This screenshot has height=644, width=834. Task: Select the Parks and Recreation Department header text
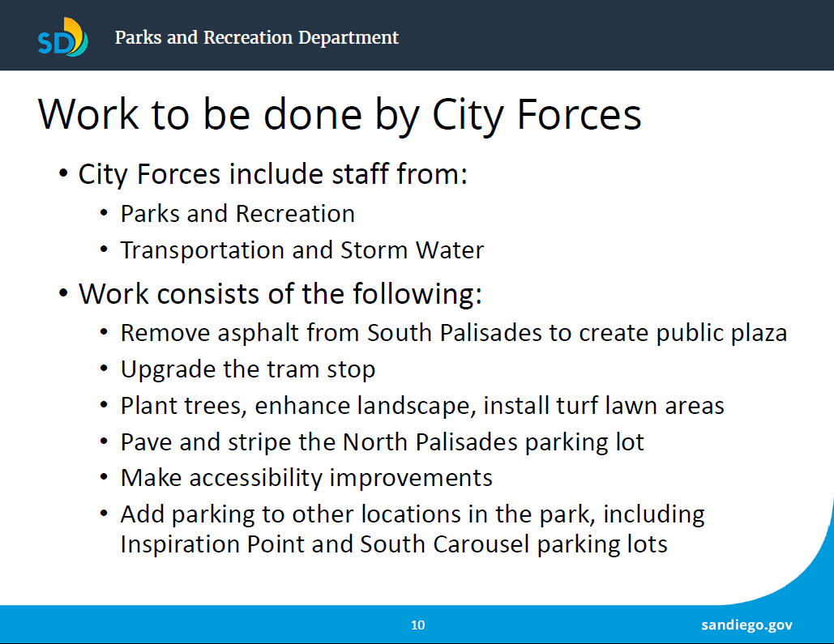tap(256, 37)
